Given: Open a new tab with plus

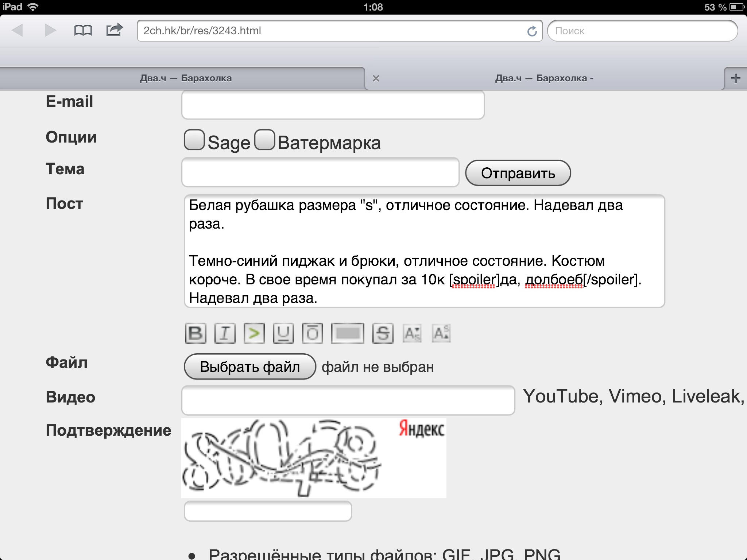Looking at the screenshot, I should click(735, 78).
